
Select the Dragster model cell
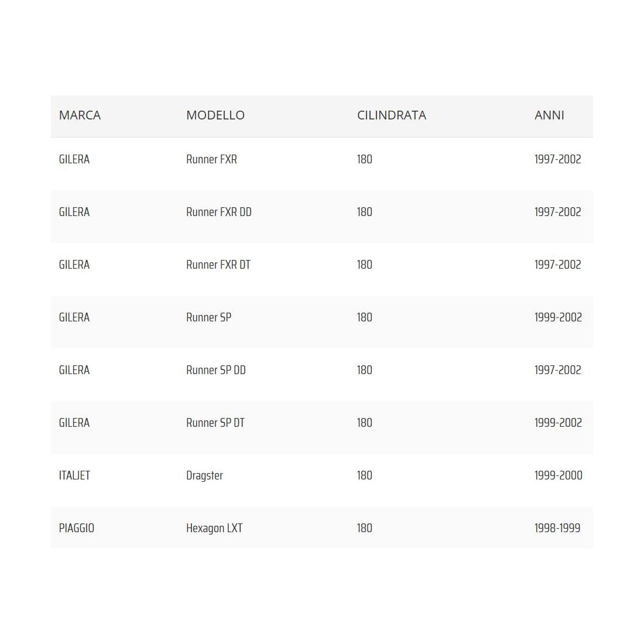pos(204,475)
